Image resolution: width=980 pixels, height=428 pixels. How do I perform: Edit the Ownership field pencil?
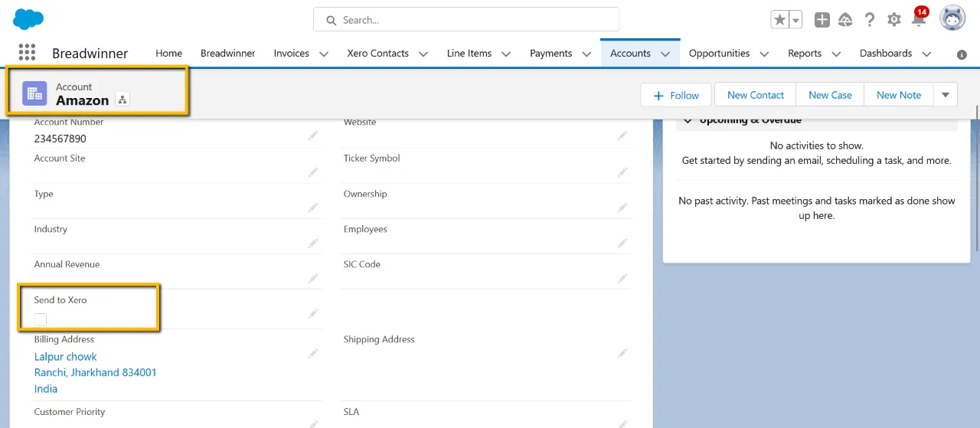(x=622, y=207)
